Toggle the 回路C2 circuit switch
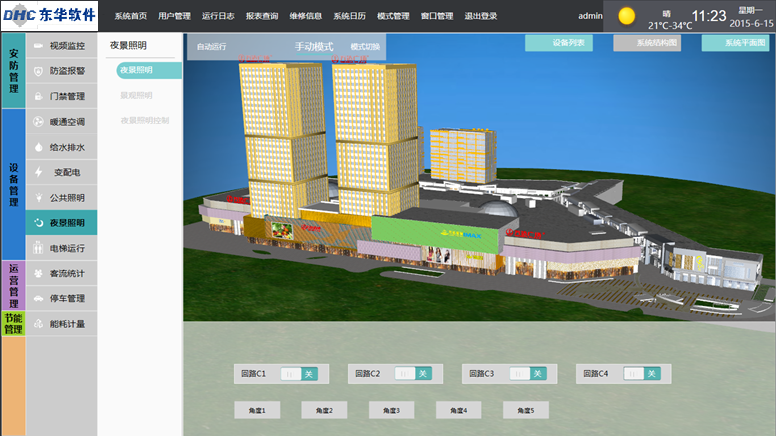776x436 pixels. 413,374
